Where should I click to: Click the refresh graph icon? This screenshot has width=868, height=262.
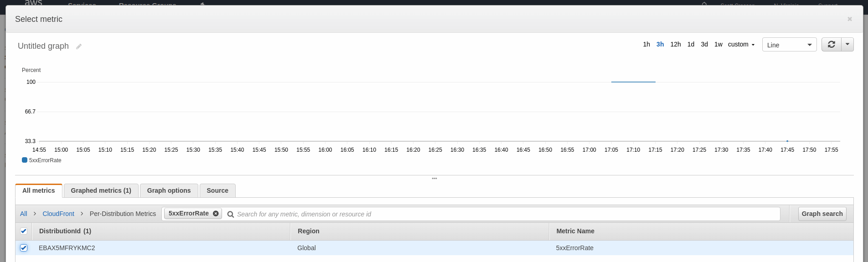831,45
